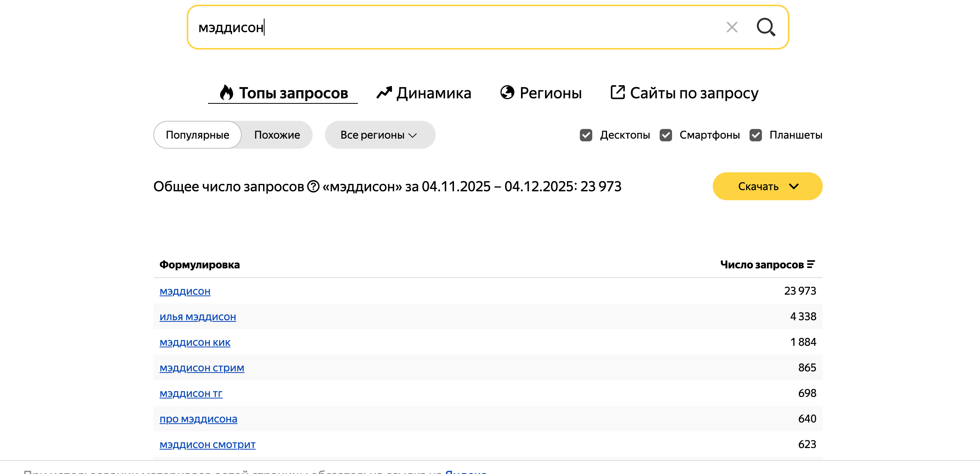Viewport: 980px width, 474px height.
Task: Click the question mark help icon
Action: pos(313,187)
